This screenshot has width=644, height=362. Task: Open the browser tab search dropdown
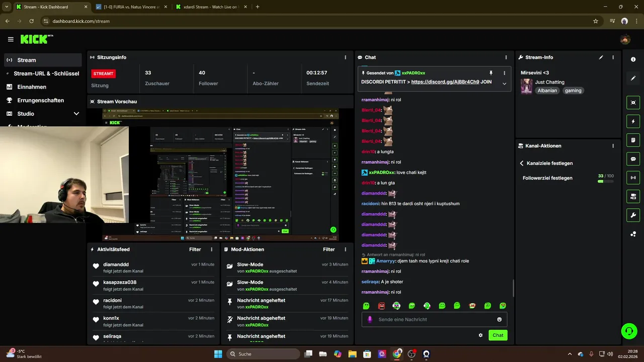click(x=7, y=7)
